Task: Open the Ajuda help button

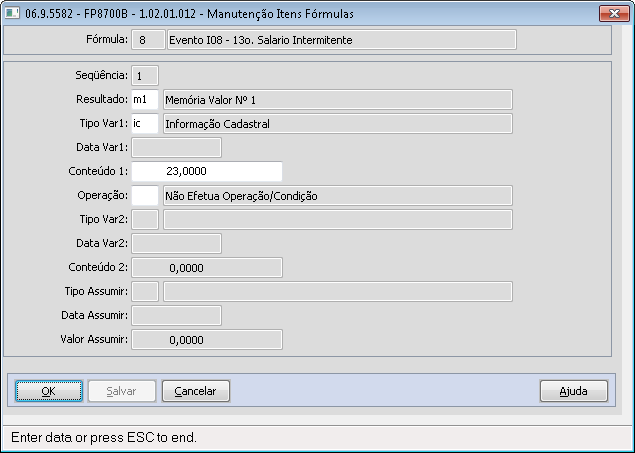Action: click(x=573, y=391)
